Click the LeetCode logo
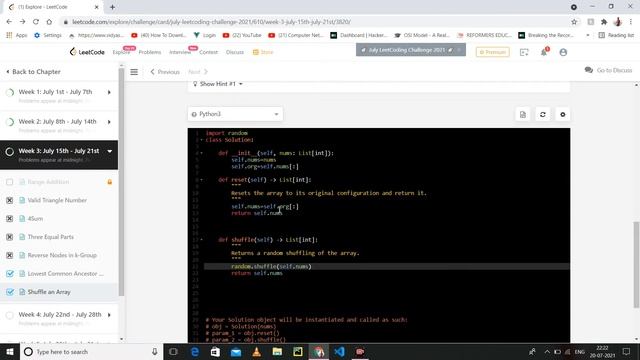640x360 pixels. 87,52
